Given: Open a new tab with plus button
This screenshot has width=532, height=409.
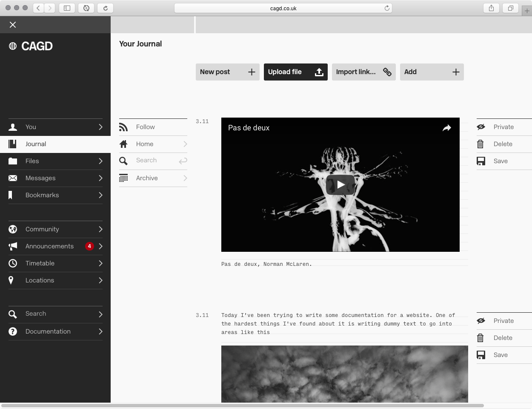Looking at the screenshot, I should click(x=527, y=11).
